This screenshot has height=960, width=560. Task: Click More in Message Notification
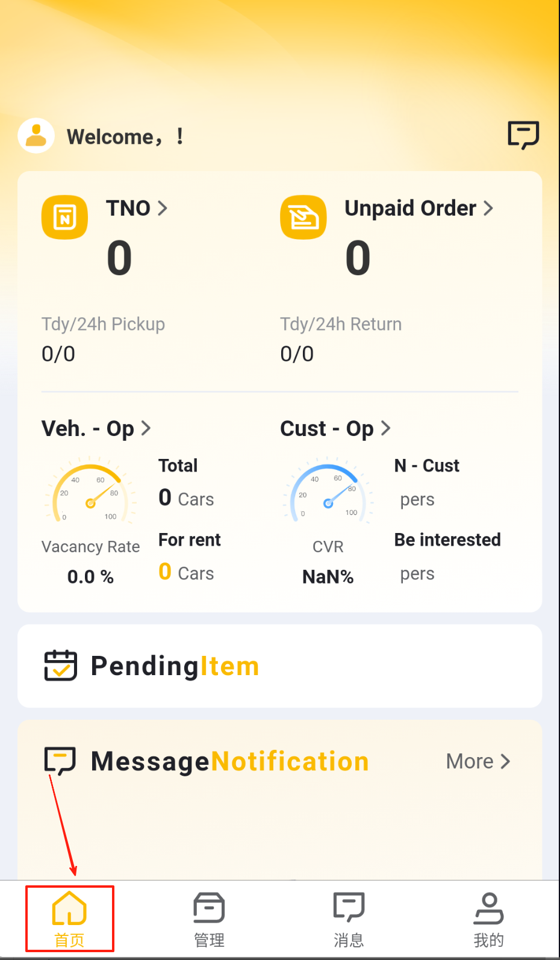[x=478, y=761]
